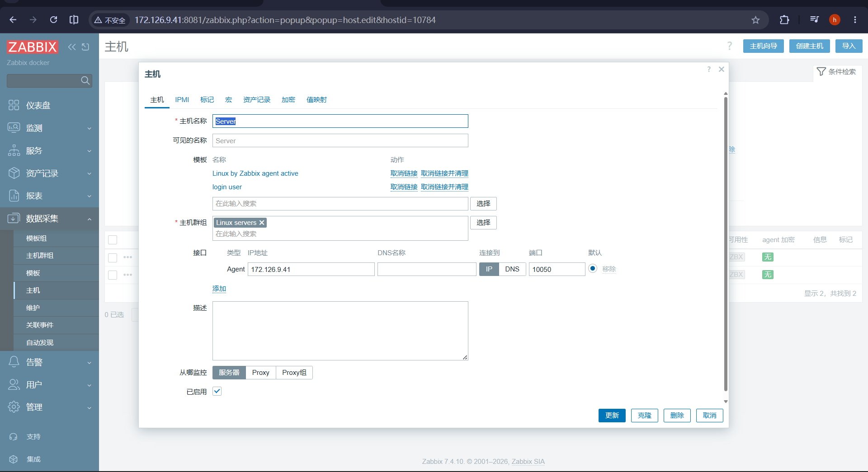Image resolution: width=868 pixels, height=472 pixels.
Task: Click the 更新 update button
Action: [x=612, y=416]
